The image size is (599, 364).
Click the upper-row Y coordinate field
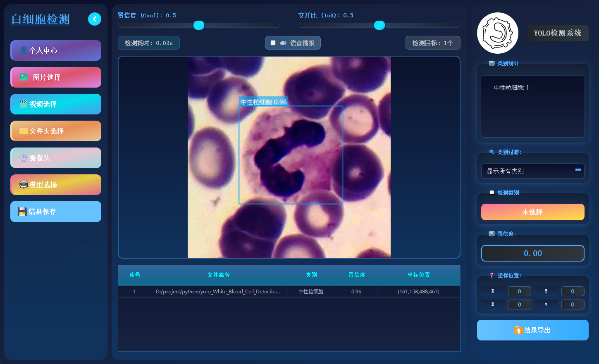coord(573,291)
